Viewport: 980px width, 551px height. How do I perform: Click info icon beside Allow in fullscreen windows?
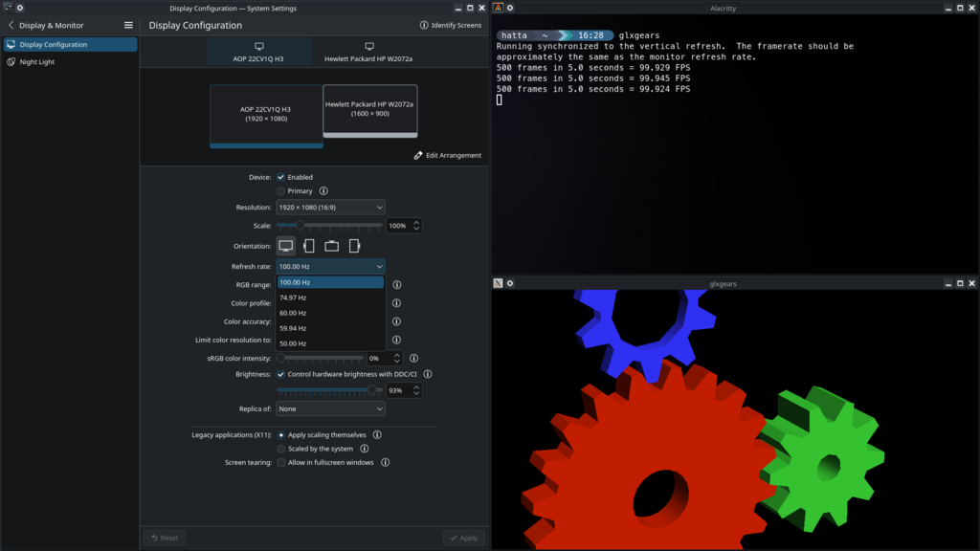(x=385, y=462)
